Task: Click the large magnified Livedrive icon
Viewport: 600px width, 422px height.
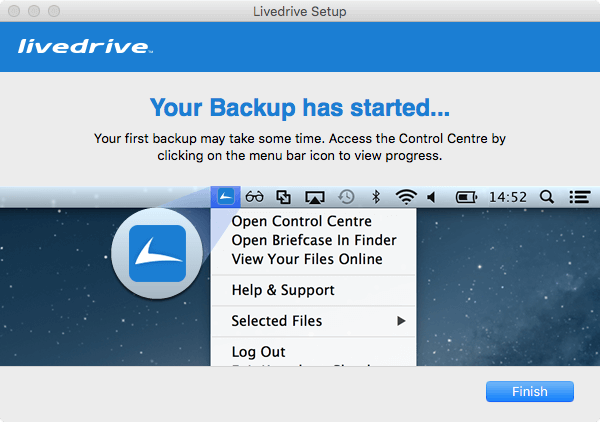Action: (157, 253)
